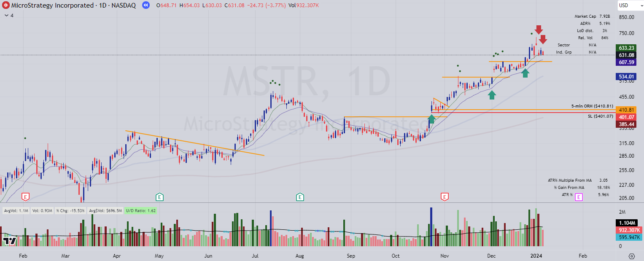Click the MicroStrategy Incorporated chart title
The height and width of the screenshot is (261, 644).
52,5
